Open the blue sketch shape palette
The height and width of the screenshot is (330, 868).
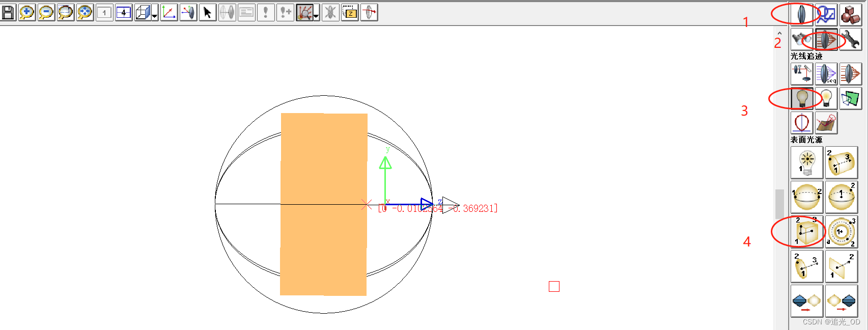(826, 14)
